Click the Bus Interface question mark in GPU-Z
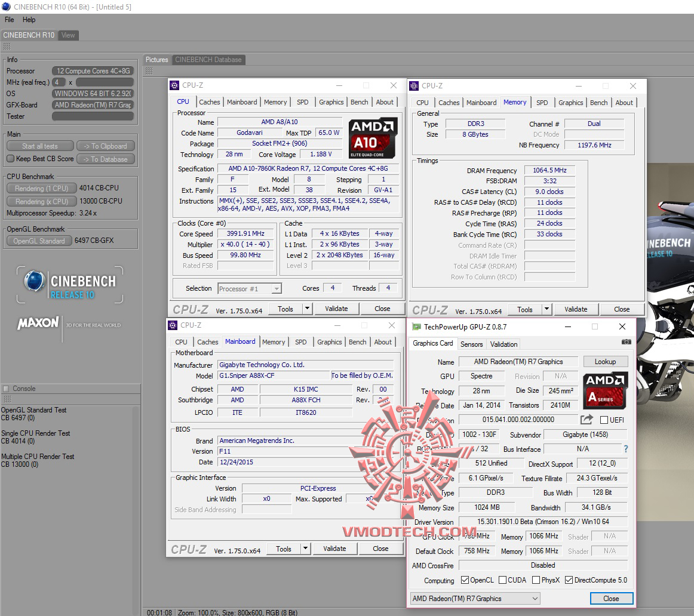The image size is (694, 616). click(626, 449)
